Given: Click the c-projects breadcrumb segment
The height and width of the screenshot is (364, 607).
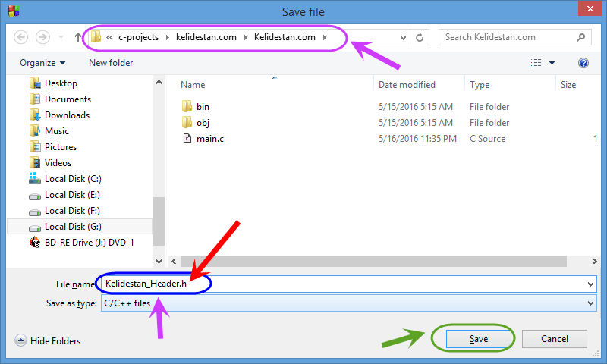Looking at the screenshot, I should point(138,37).
